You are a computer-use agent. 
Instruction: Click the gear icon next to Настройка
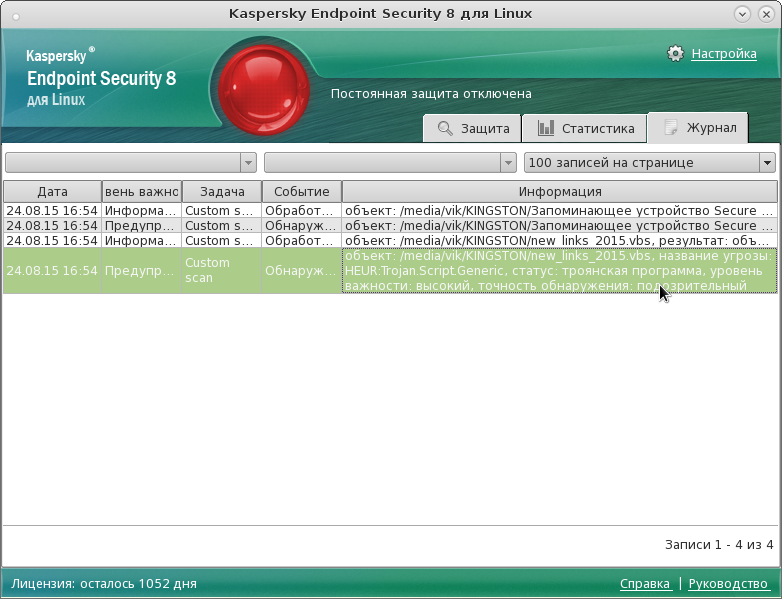tap(675, 53)
